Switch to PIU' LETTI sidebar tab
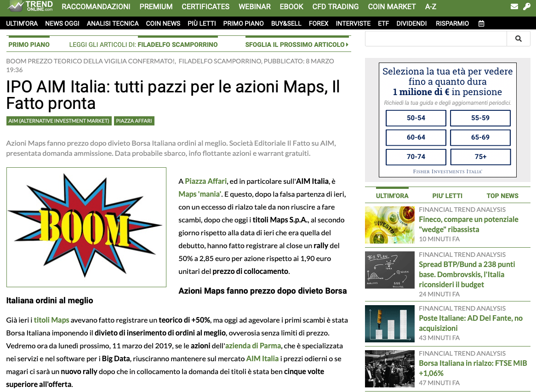The image size is (536, 392). [x=447, y=196]
